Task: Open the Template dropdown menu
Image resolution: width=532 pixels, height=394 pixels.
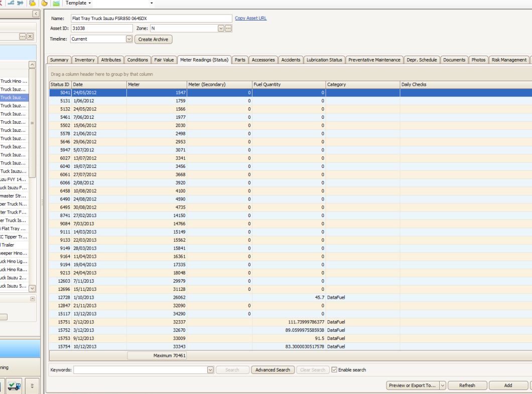Action: point(78,3)
